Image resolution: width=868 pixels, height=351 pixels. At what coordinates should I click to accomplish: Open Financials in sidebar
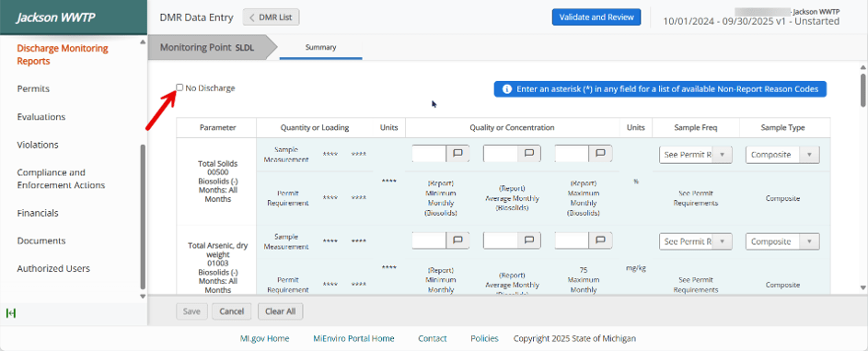38,213
